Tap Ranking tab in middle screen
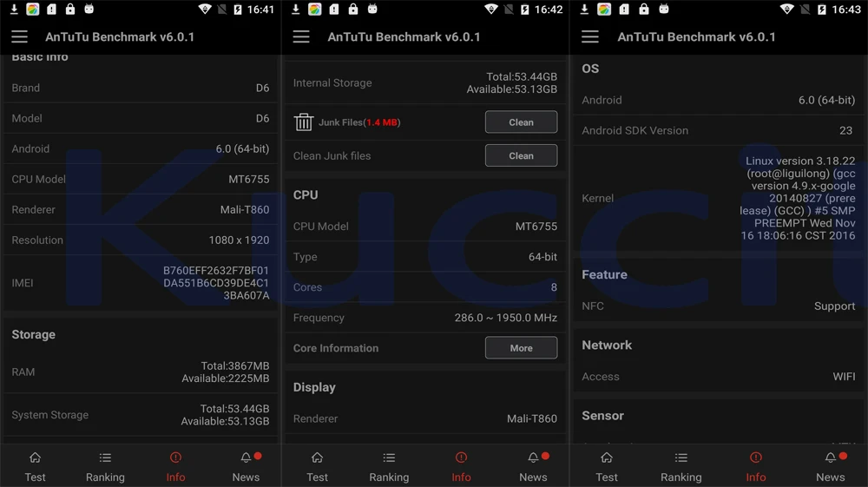 [x=389, y=466]
